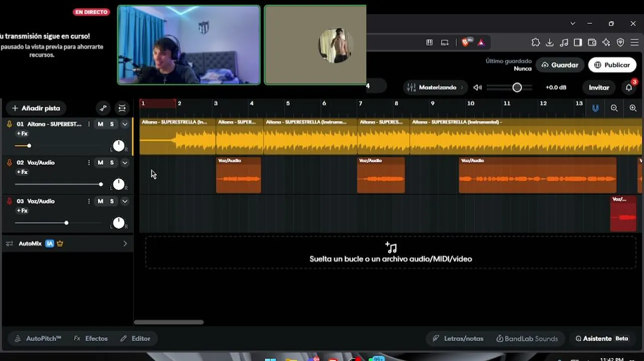Click the Añadir pista button
The image size is (644, 361).
[x=36, y=108]
